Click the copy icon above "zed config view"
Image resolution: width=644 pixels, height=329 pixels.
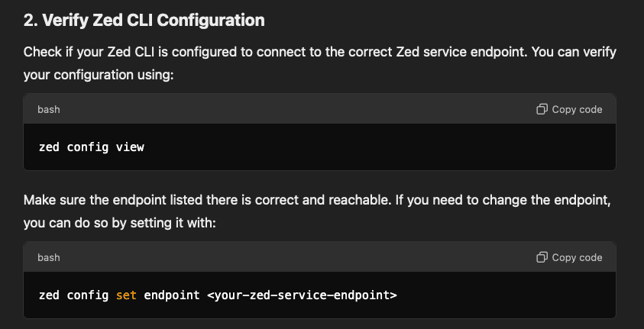[x=542, y=109]
